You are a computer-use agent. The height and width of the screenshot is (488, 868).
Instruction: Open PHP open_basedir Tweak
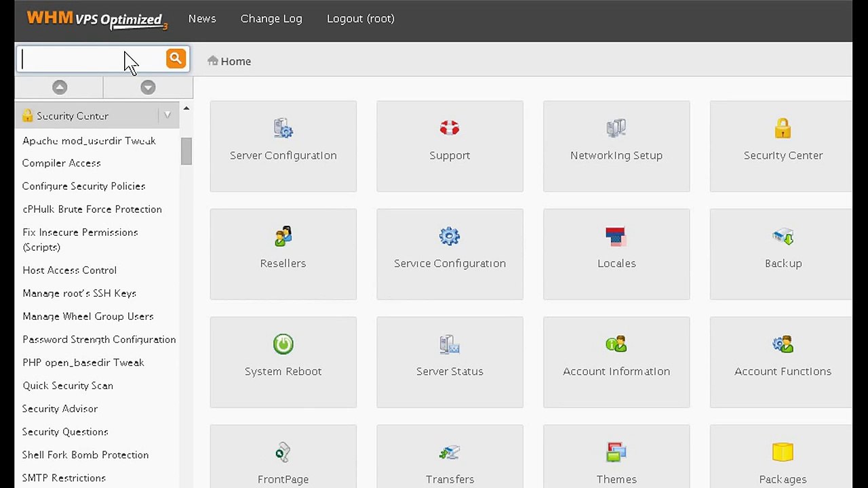[x=83, y=363]
